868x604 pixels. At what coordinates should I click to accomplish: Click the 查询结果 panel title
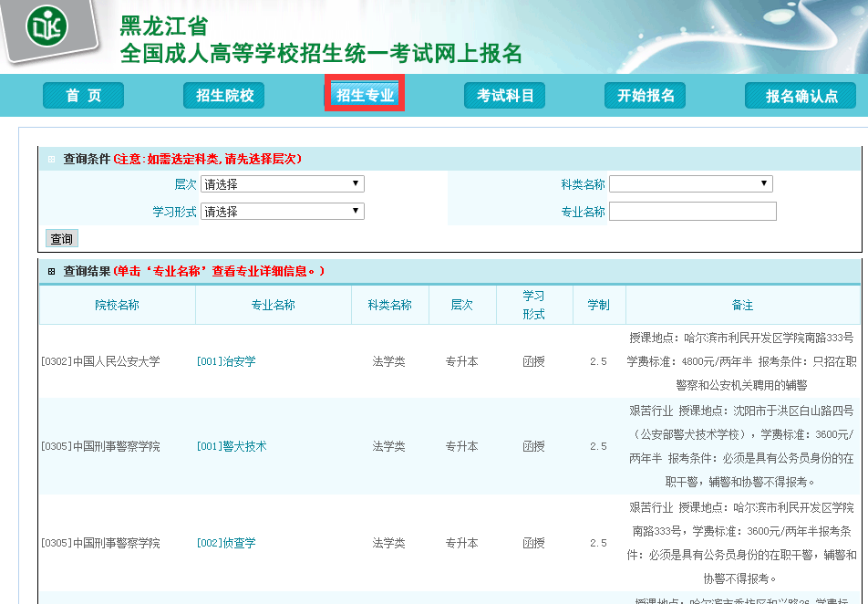(87, 271)
